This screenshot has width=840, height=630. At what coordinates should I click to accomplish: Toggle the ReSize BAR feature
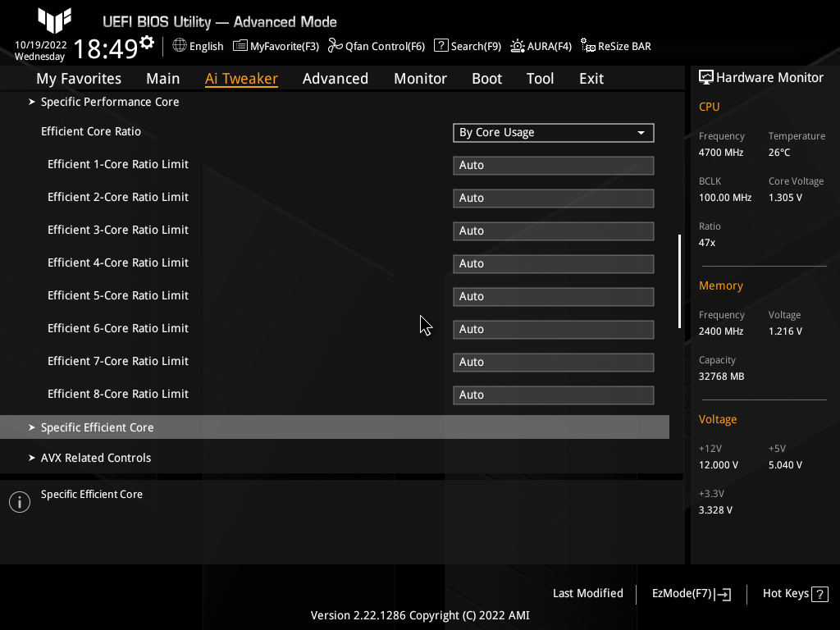[615, 46]
